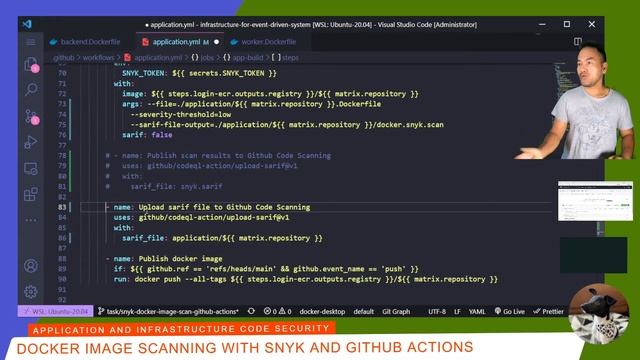Click the split editor icon
Screen dimensions: 640x360
578,42
